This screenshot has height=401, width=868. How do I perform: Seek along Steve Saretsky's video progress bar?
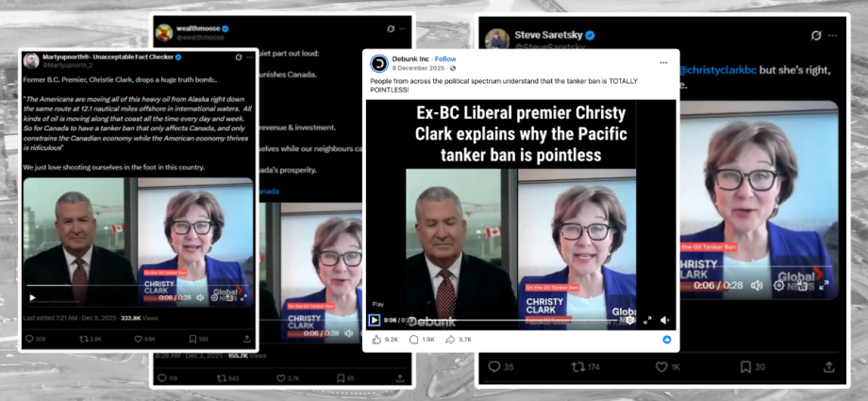click(x=758, y=267)
